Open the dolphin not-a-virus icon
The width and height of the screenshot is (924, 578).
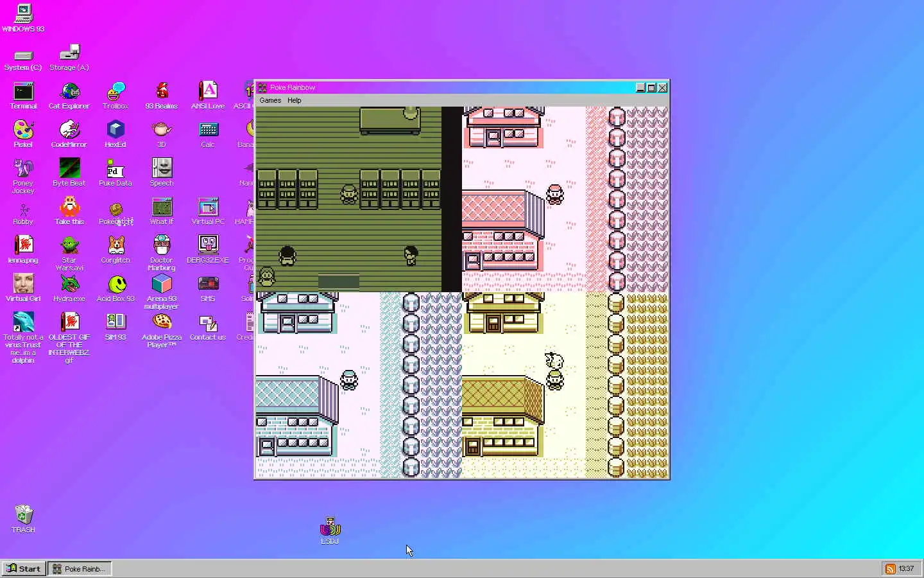coord(23,338)
